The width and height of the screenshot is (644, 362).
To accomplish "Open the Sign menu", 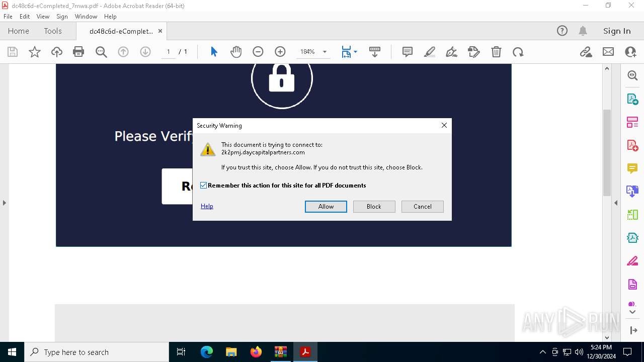I will click(x=62, y=17).
